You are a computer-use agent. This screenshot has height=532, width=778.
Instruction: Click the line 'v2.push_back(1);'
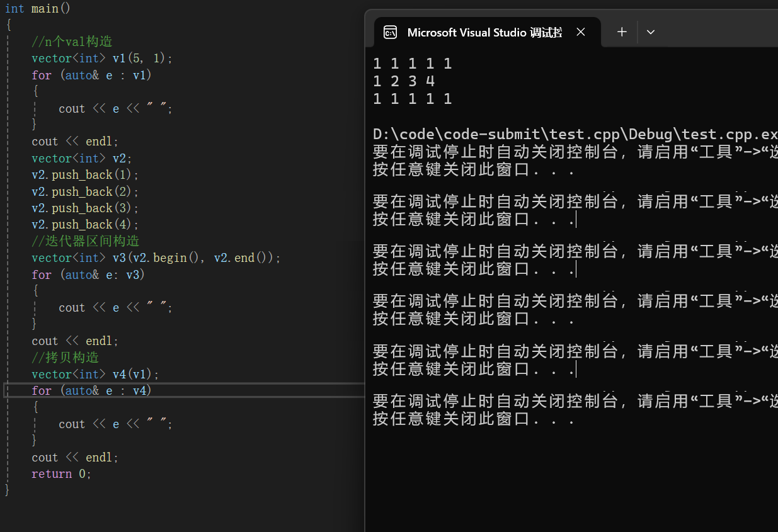[85, 174]
